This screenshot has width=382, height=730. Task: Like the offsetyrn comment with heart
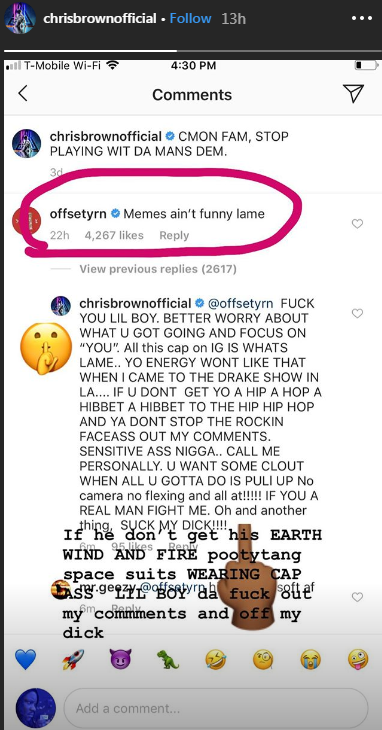[357, 224]
